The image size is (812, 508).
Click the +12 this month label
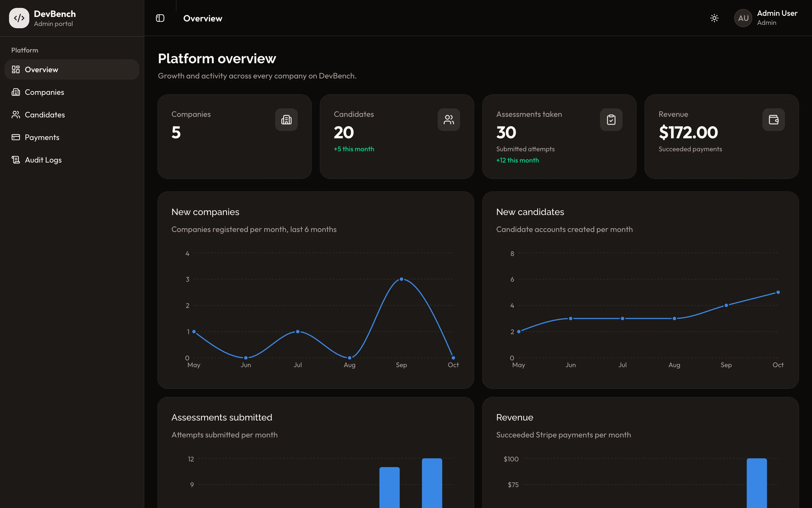[x=517, y=160]
